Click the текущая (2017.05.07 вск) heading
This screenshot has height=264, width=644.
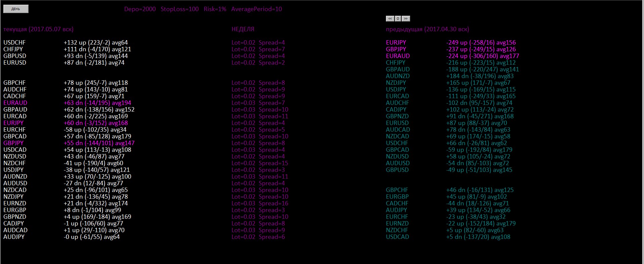coord(38,29)
